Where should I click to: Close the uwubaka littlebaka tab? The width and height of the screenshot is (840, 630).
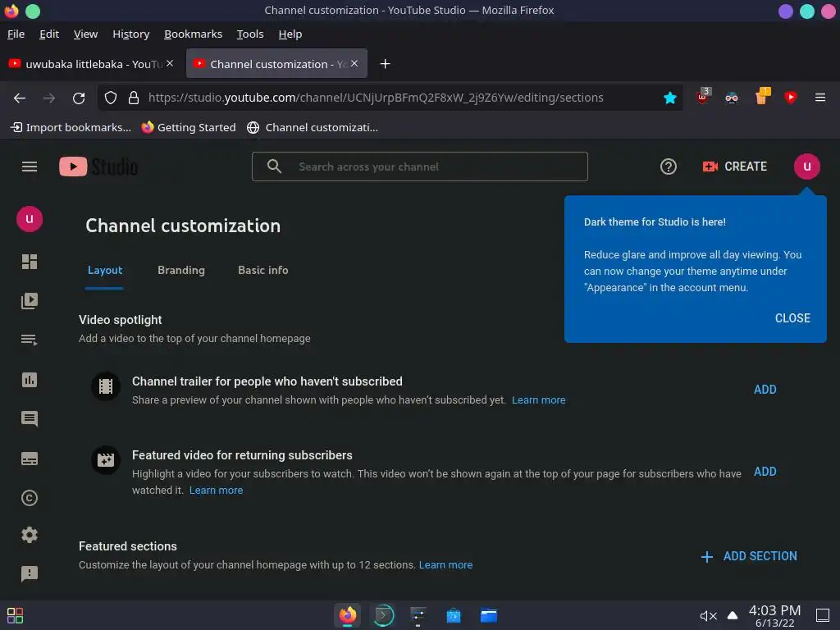pos(169,63)
